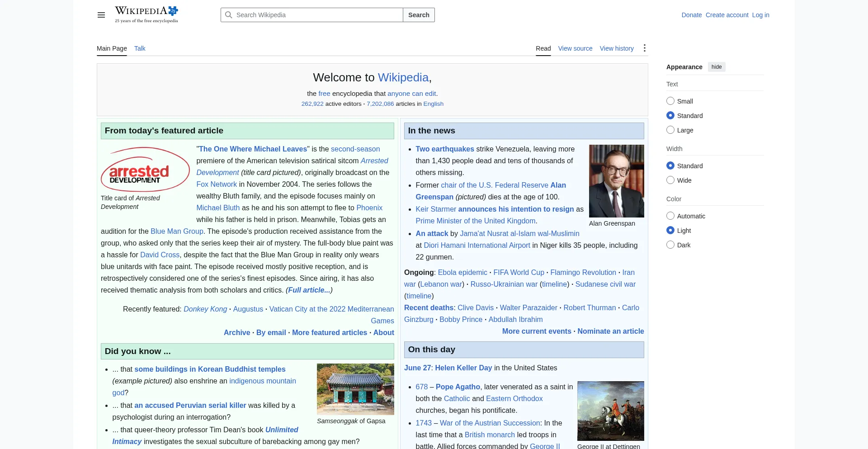Screen dimensions: 868x449
Task: Click the FIFA World Cup link
Action: click(519, 272)
